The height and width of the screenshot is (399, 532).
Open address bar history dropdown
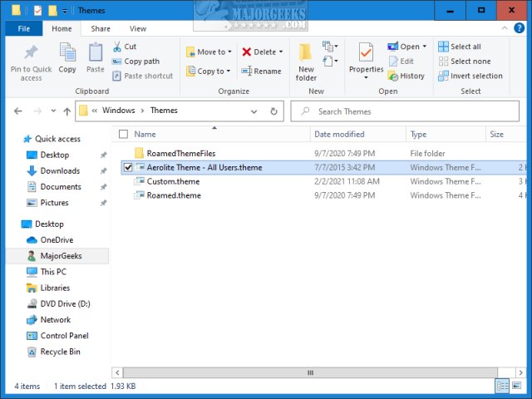click(x=254, y=111)
